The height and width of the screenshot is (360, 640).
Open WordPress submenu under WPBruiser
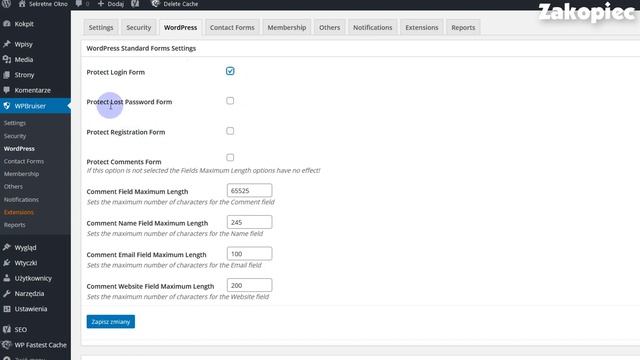(19, 149)
